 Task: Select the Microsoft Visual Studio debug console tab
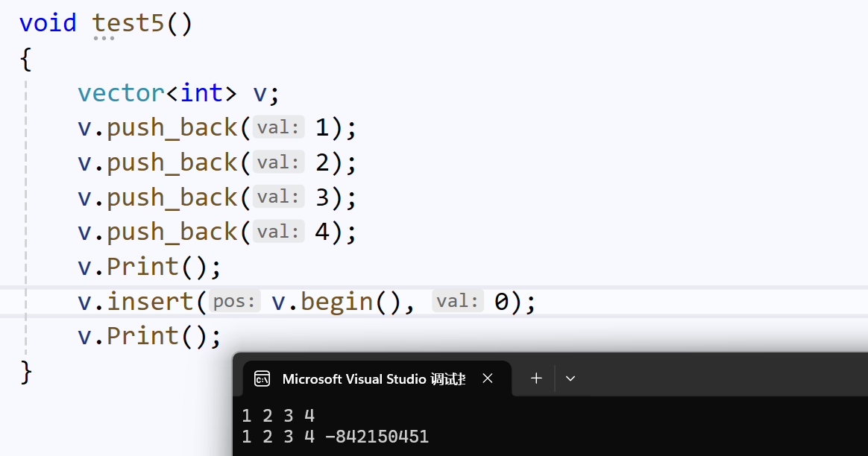(377, 379)
